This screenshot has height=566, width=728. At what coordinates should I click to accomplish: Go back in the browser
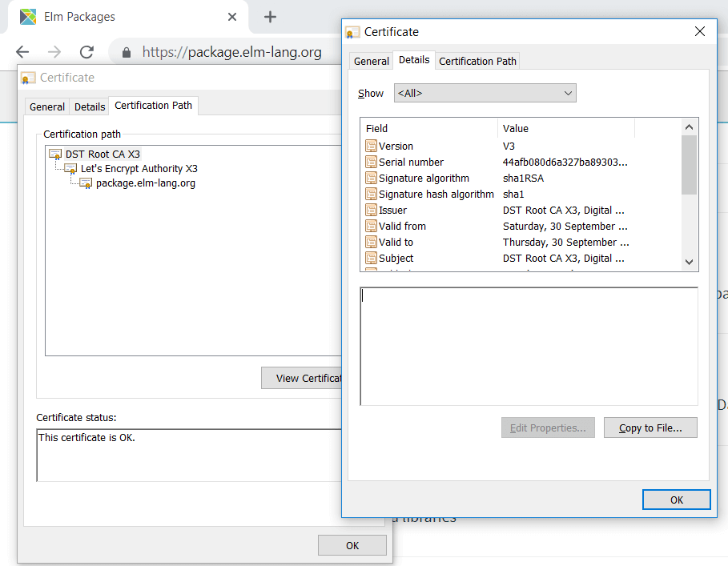[x=22, y=52]
